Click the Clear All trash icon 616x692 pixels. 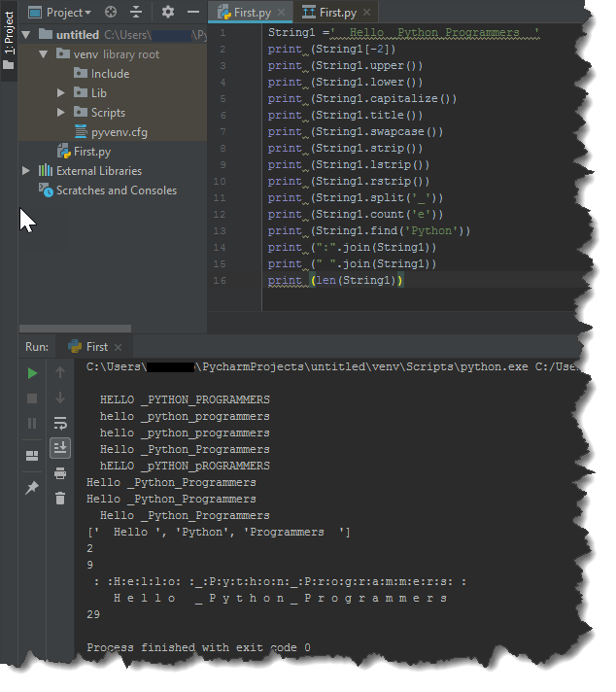tap(60, 499)
